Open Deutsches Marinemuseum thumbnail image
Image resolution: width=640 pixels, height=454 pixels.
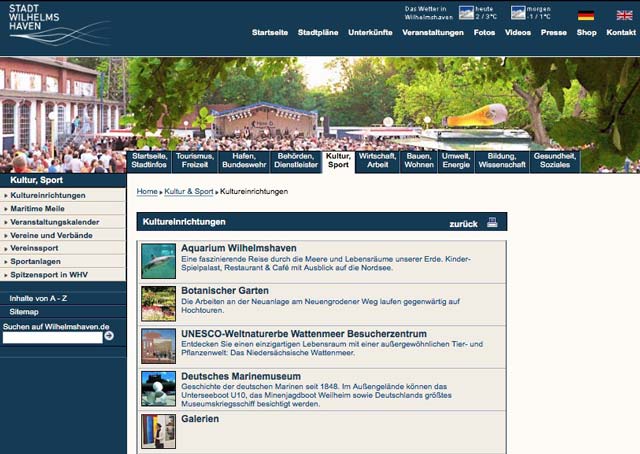(158, 389)
